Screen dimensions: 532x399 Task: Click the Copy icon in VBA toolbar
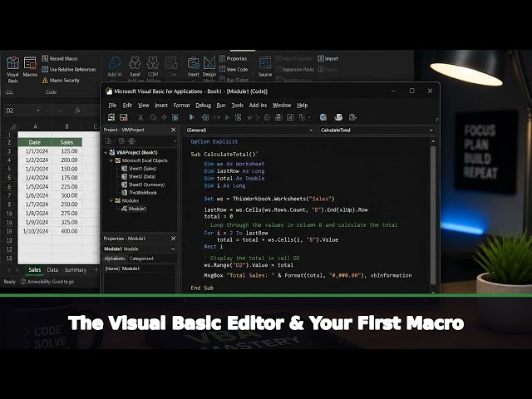(153, 117)
